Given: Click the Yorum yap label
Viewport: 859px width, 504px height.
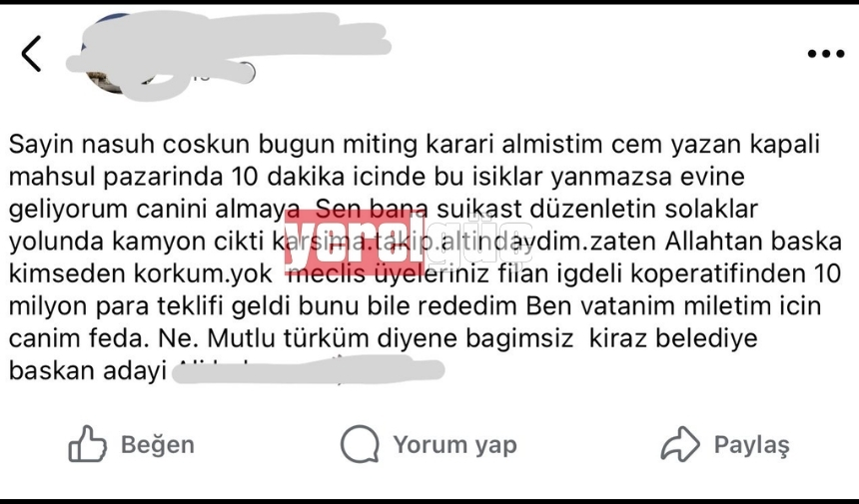Looking at the screenshot, I should click(x=454, y=444).
